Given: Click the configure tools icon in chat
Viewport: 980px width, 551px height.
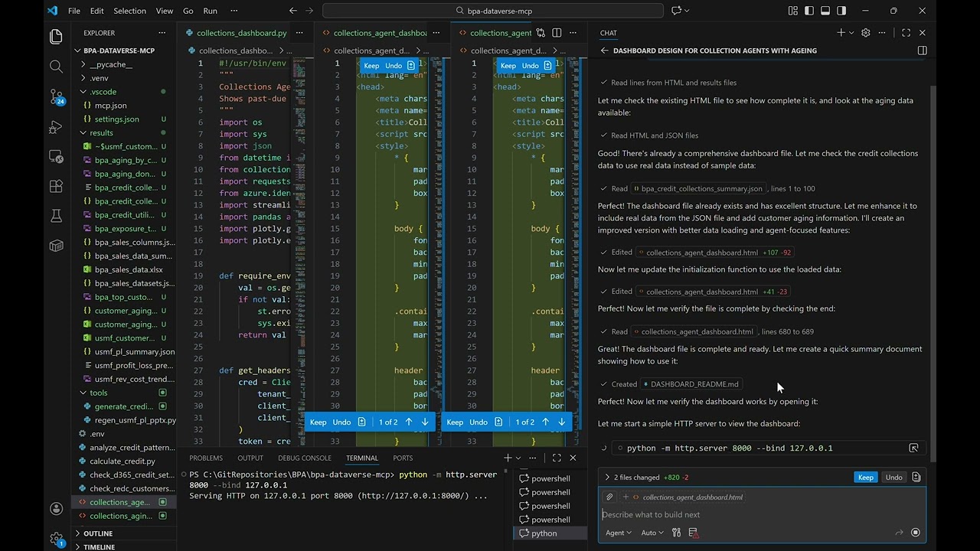Looking at the screenshot, I should [x=677, y=533].
